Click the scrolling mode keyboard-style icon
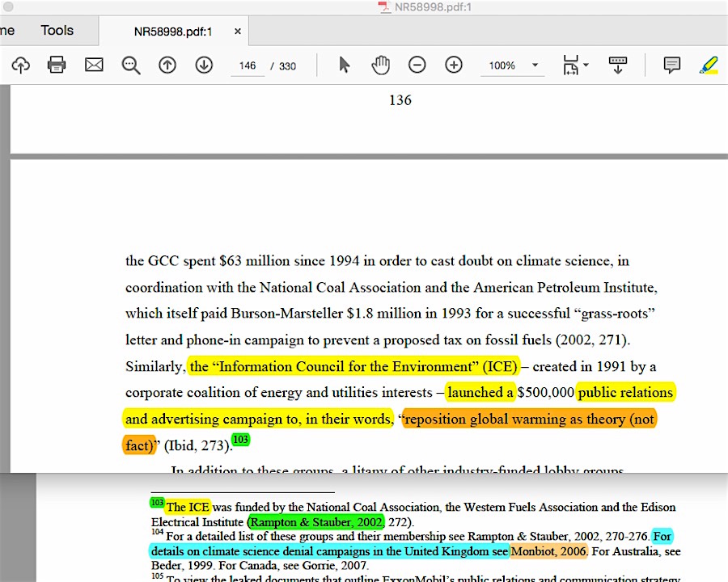The width and height of the screenshot is (728, 582). 618,65
